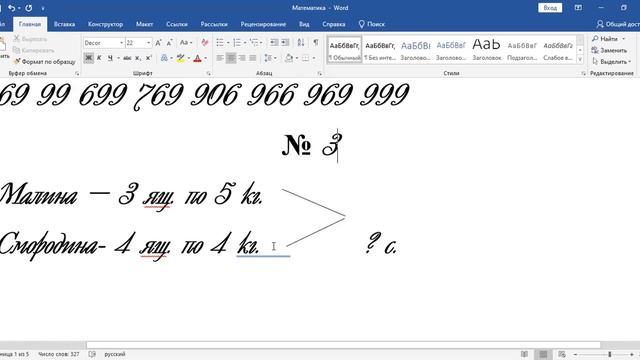The height and width of the screenshot is (360, 640).
Task: Open Paragraph dialog launcher
Action: click(x=320, y=73)
